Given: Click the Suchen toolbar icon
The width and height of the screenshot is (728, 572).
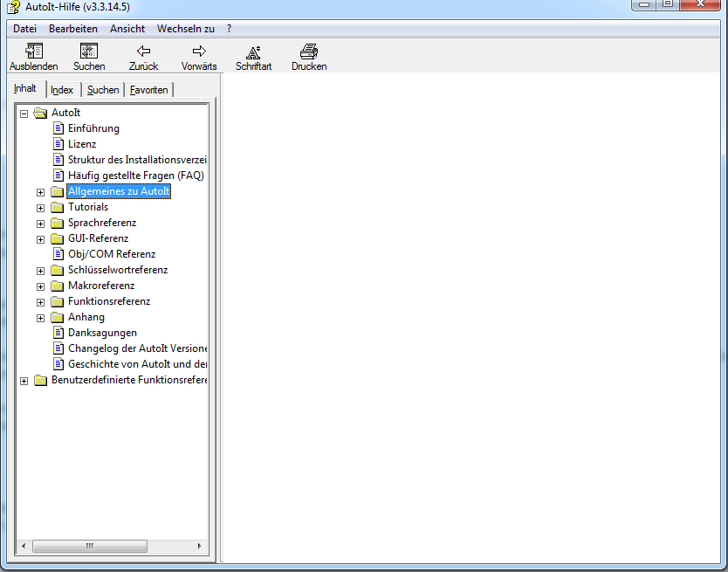Looking at the screenshot, I should pyautogui.click(x=89, y=52).
